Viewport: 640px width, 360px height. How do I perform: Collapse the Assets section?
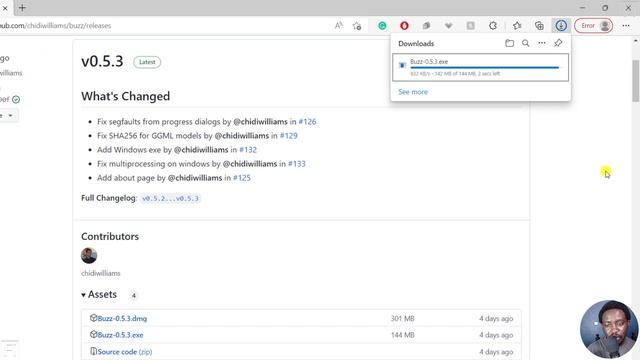99,294
